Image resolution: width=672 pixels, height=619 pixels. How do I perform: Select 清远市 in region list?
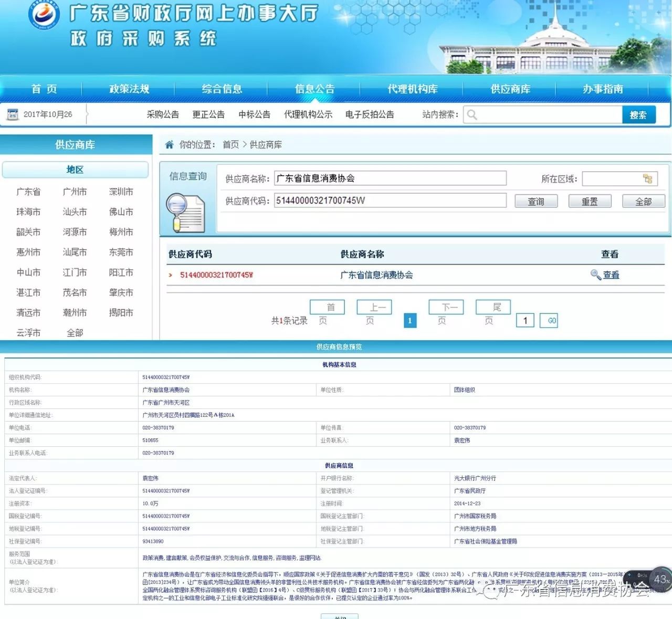[x=28, y=313]
